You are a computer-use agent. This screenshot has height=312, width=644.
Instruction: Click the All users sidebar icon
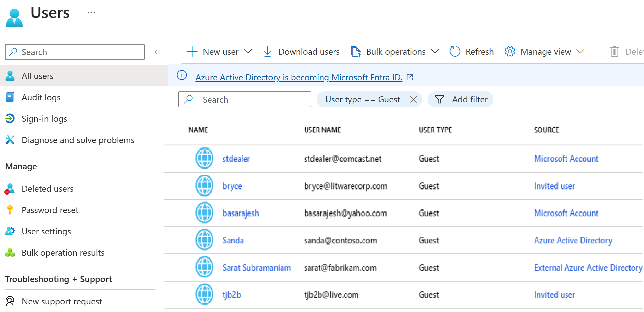click(10, 76)
